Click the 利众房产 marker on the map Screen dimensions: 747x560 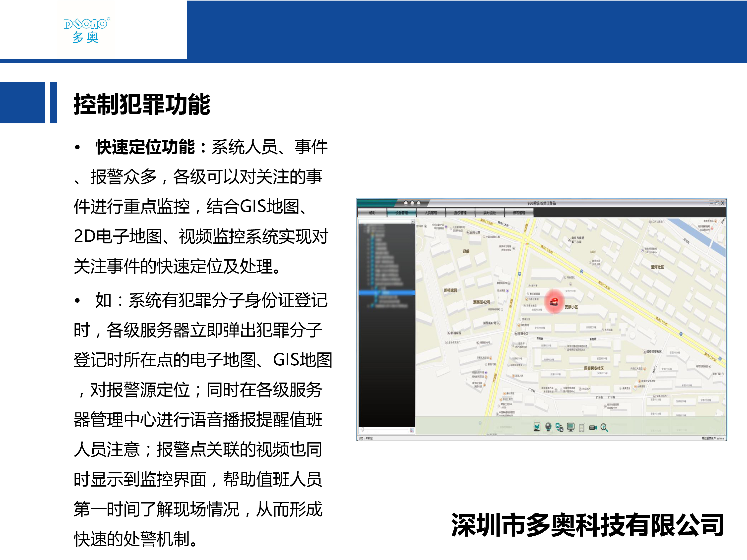pos(580,389)
